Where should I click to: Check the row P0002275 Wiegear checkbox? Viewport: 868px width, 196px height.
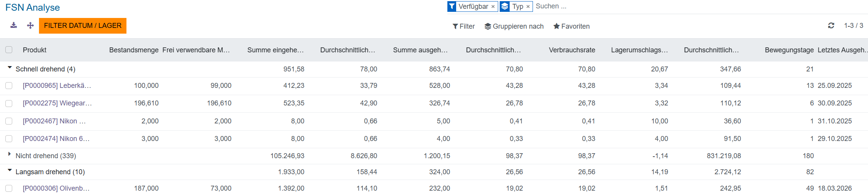tap(9, 104)
